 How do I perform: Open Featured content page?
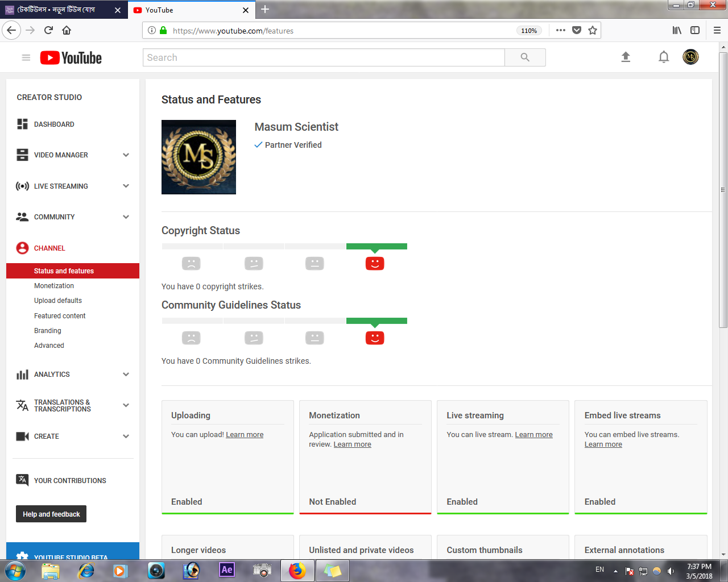[x=60, y=316]
